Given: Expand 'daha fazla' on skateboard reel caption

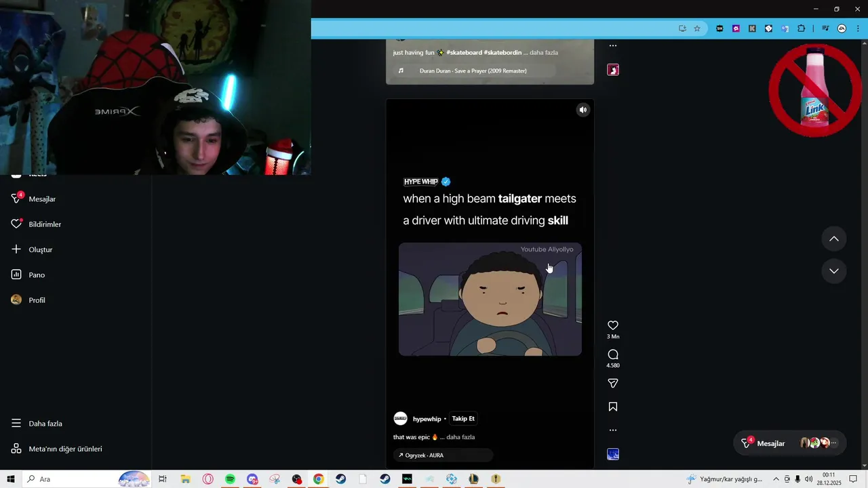Looking at the screenshot, I should tap(544, 52).
